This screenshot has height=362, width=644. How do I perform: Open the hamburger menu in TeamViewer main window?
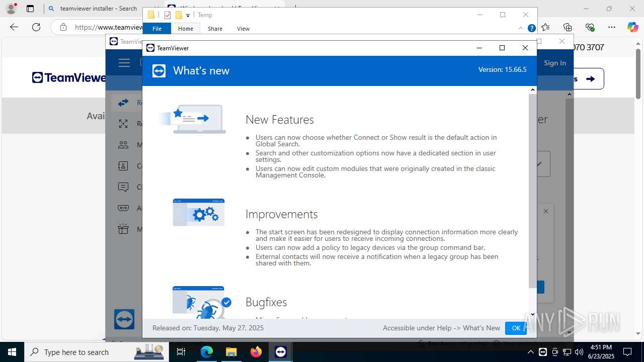(124, 63)
